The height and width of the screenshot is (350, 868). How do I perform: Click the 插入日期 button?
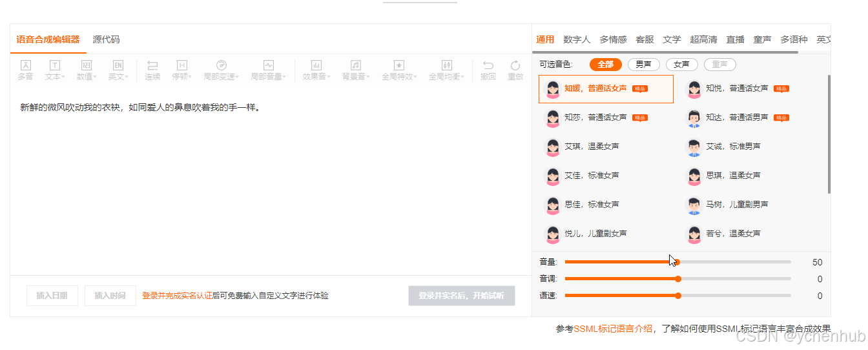(52, 296)
